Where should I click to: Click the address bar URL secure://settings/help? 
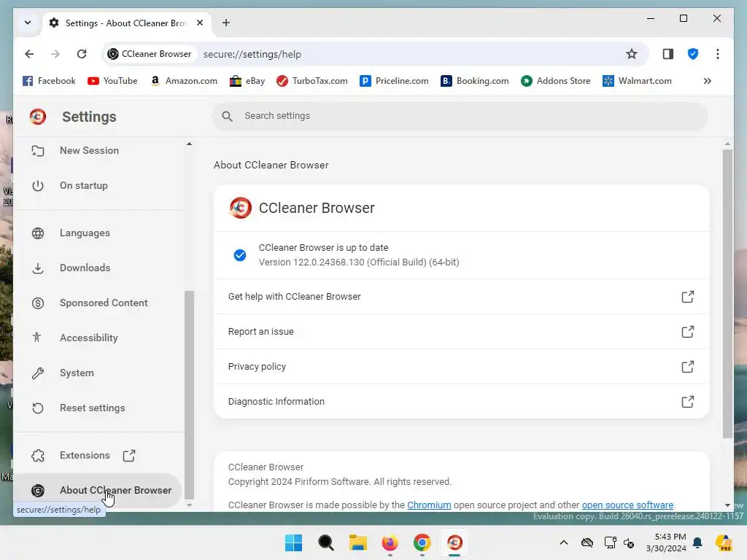[x=252, y=54]
